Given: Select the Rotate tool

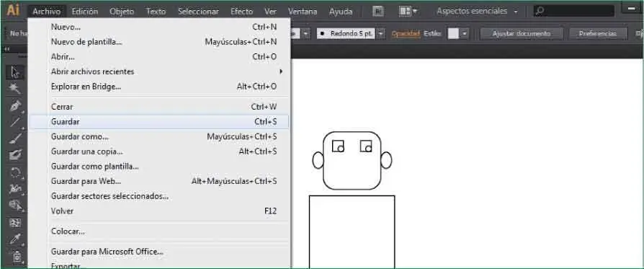Looking at the screenshot, I should [15, 172].
